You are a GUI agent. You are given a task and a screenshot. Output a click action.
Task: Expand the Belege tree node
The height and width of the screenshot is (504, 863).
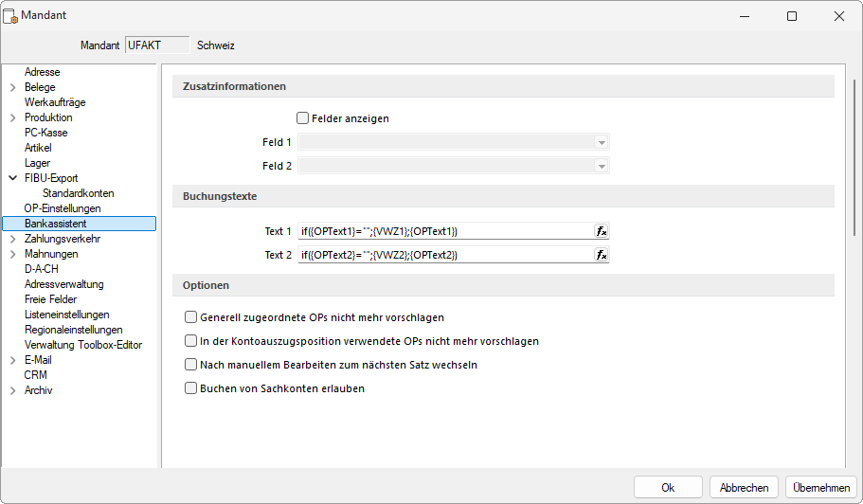pyautogui.click(x=12, y=87)
